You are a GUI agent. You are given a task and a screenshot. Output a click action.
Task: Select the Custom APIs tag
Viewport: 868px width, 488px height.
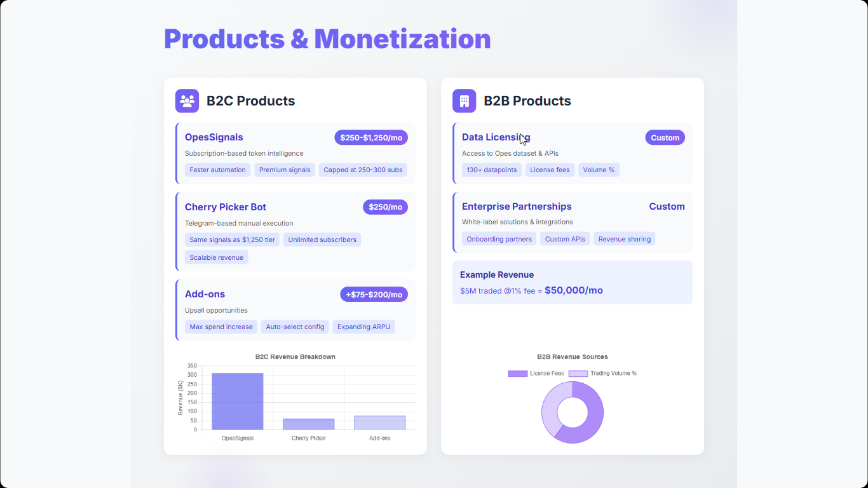tap(565, 239)
